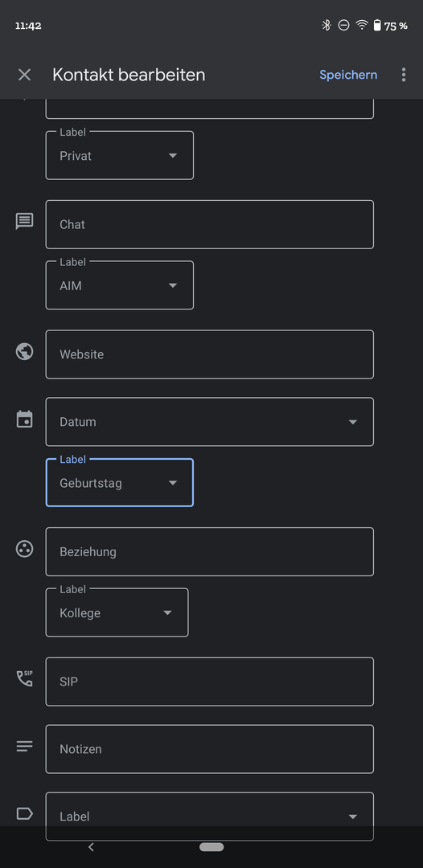Screen dimensions: 423x868
Task: Expand the bottom Label dropdown
Action: tap(209, 817)
